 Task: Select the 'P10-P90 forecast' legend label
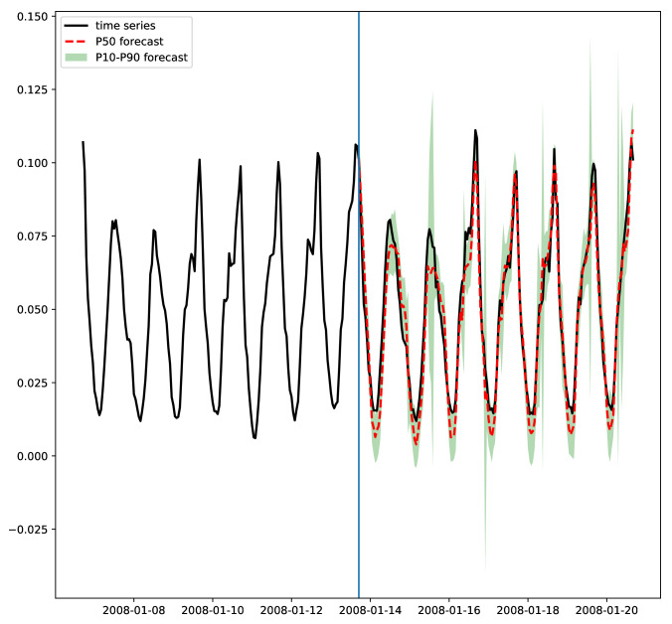coord(141,58)
